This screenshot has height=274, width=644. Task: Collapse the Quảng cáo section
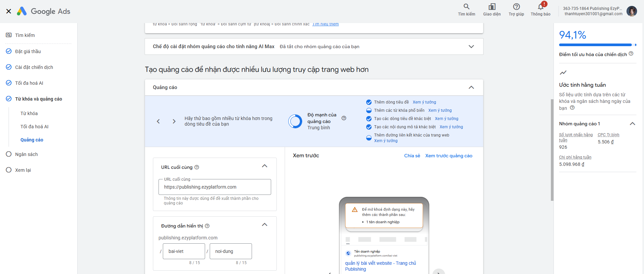[471, 87]
